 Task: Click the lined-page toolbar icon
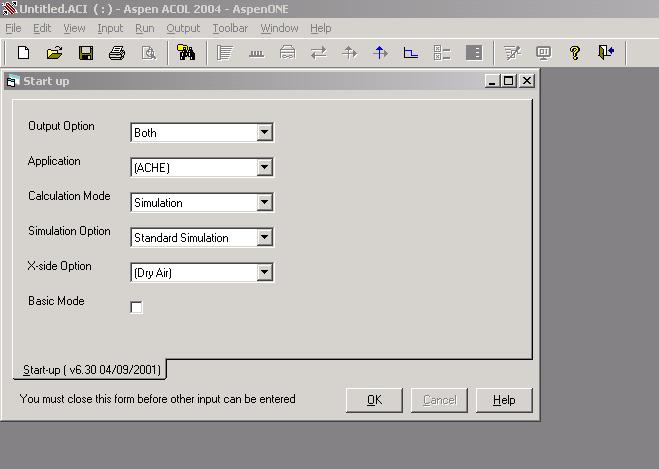point(225,53)
